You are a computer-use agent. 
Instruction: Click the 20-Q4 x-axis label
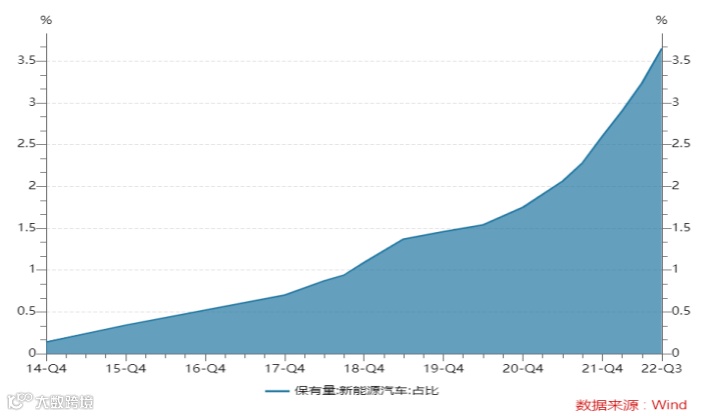523,369
